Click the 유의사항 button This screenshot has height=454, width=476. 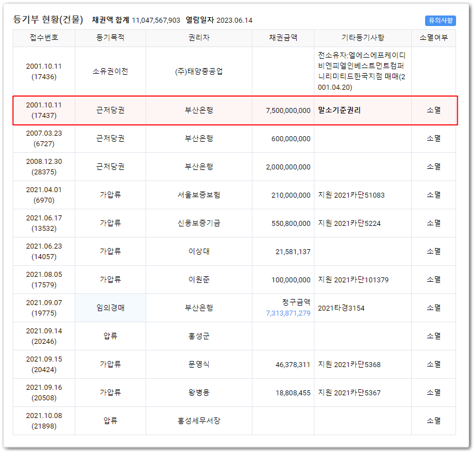coord(440,20)
